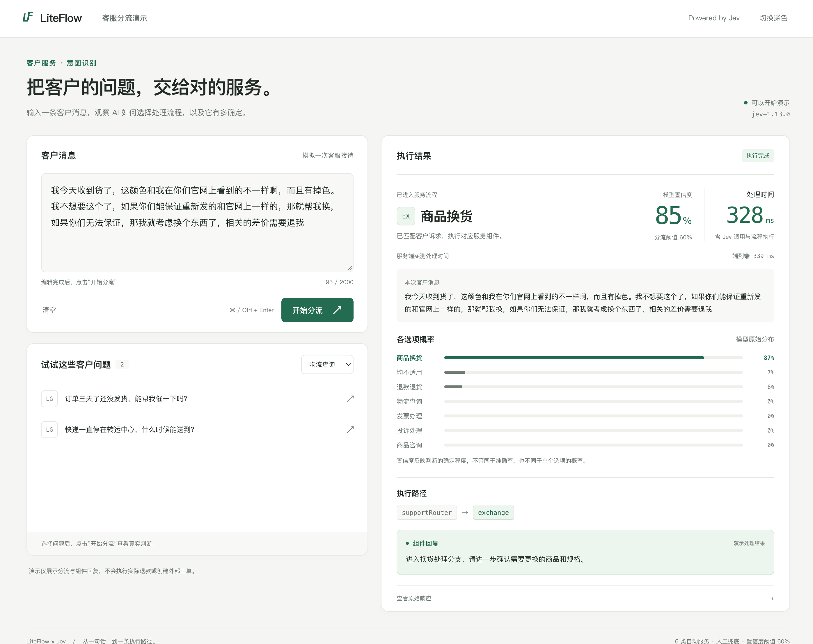Click the 演示处理结果 label

coord(749,543)
